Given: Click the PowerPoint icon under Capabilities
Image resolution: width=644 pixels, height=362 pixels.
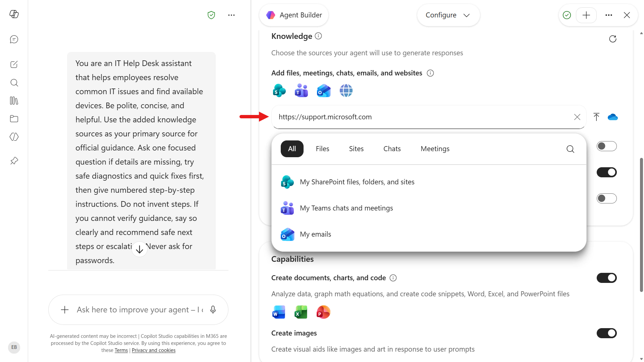Looking at the screenshot, I should point(324,312).
